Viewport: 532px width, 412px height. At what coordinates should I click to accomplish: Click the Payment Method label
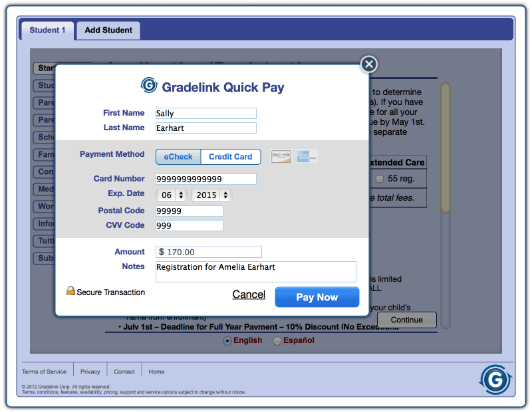[x=112, y=154]
